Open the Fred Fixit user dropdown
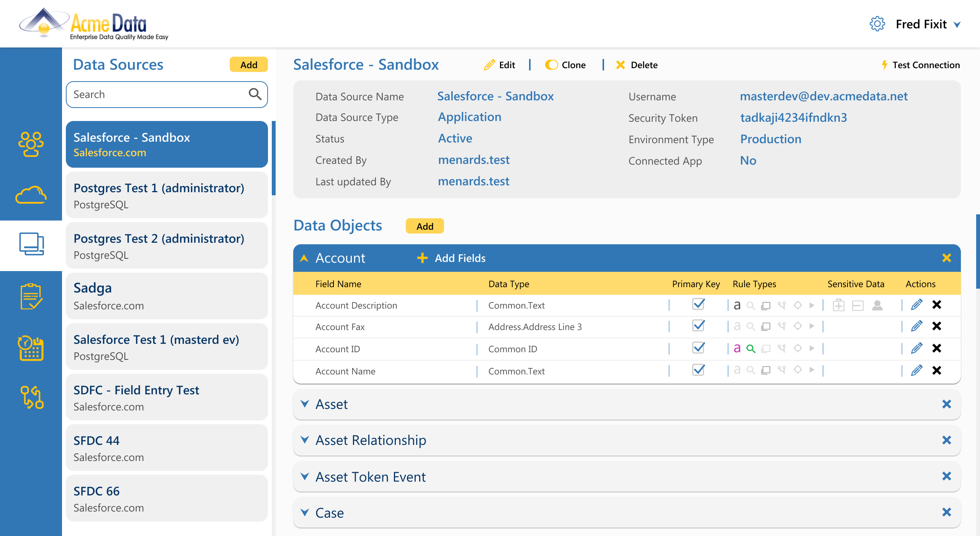 pyautogui.click(x=957, y=25)
